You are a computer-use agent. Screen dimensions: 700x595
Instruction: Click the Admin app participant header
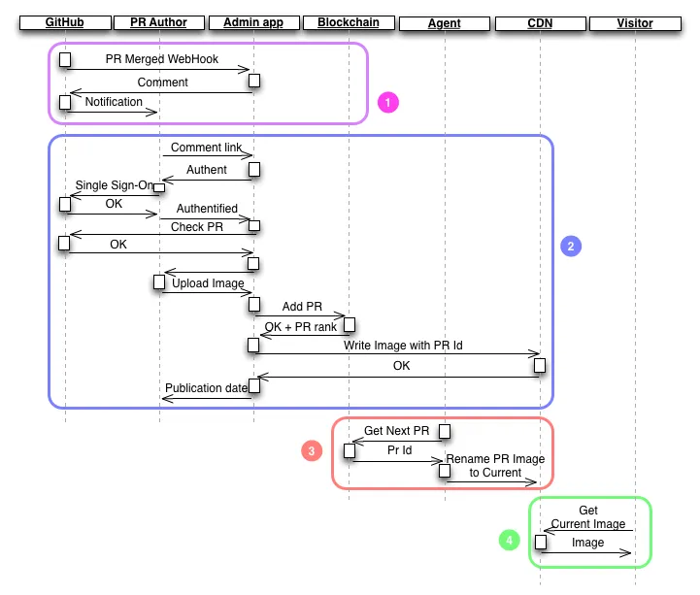253,22
